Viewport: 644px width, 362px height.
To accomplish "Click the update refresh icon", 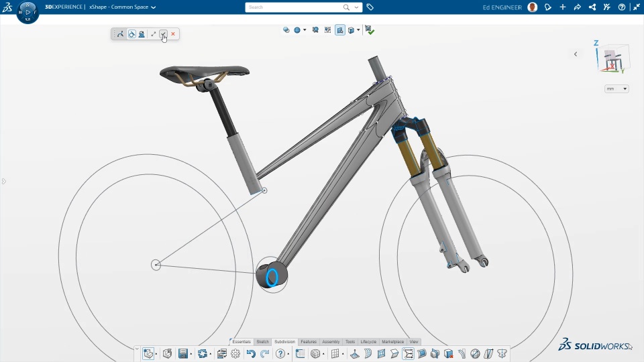I will click(202, 353).
